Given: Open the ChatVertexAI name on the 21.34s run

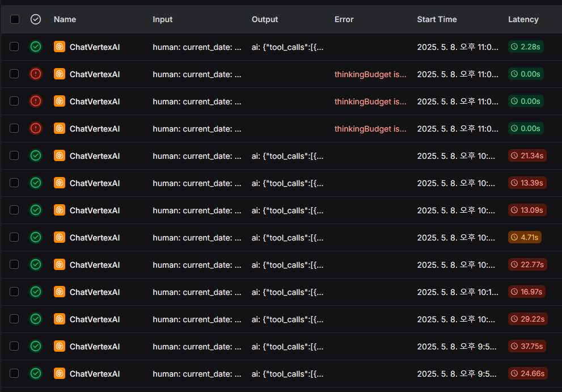Looking at the screenshot, I should [x=95, y=156].
